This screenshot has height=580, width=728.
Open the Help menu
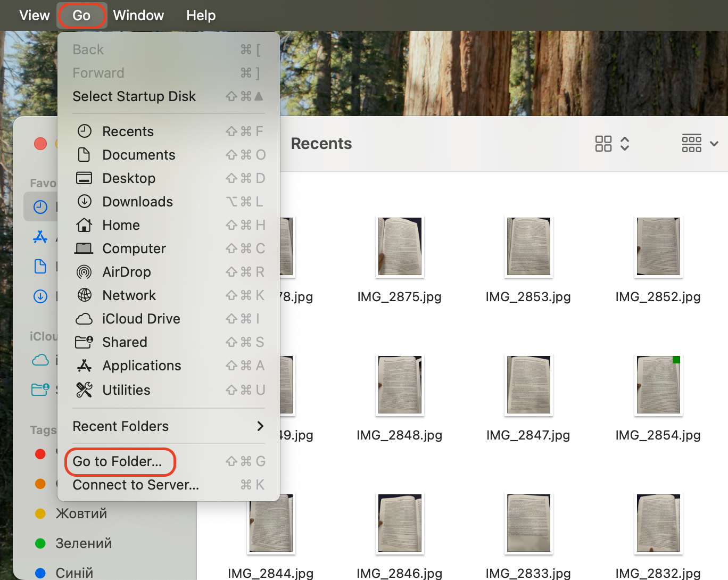[x=201, y=15]
